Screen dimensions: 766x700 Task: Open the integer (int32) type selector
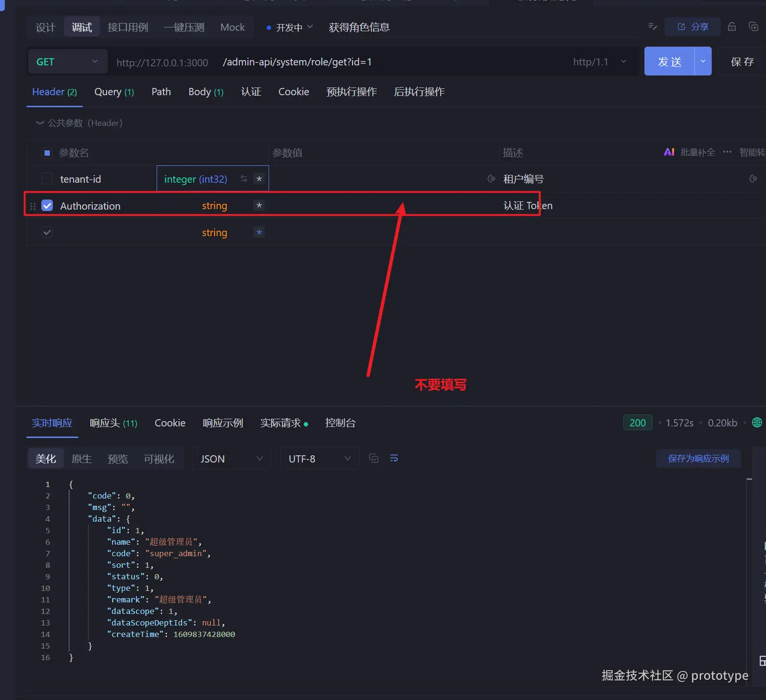point(196,179)
